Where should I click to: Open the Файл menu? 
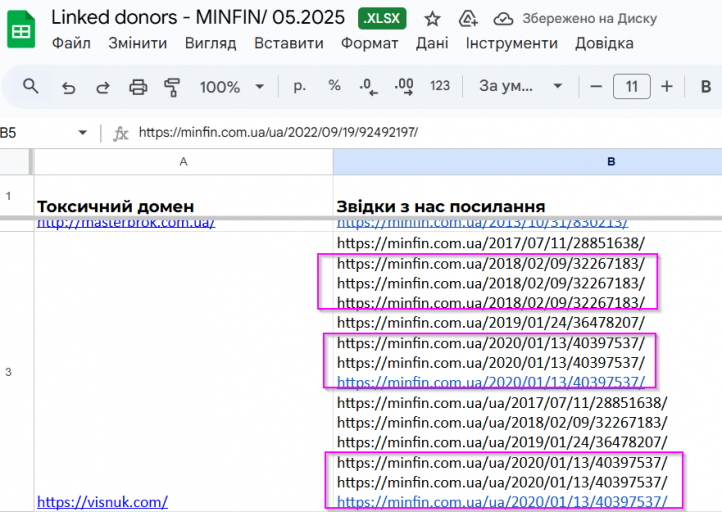click(71, 43)
